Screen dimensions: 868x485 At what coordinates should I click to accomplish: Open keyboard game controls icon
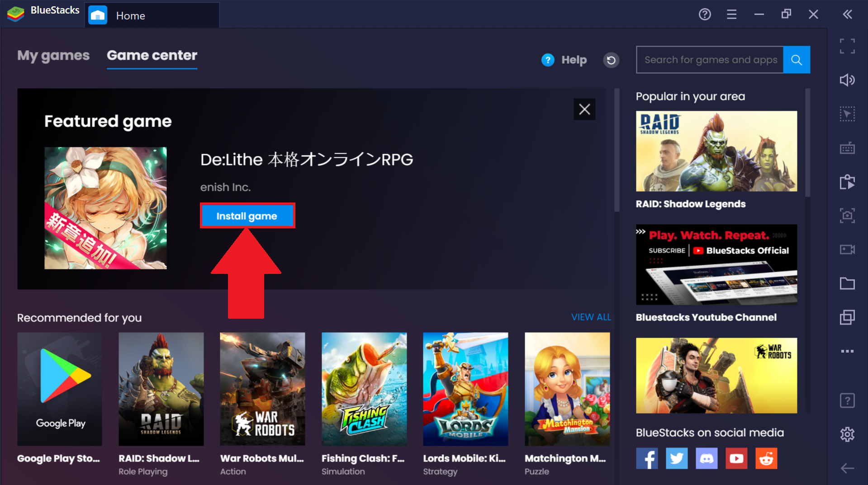click(x=847, y=148)
